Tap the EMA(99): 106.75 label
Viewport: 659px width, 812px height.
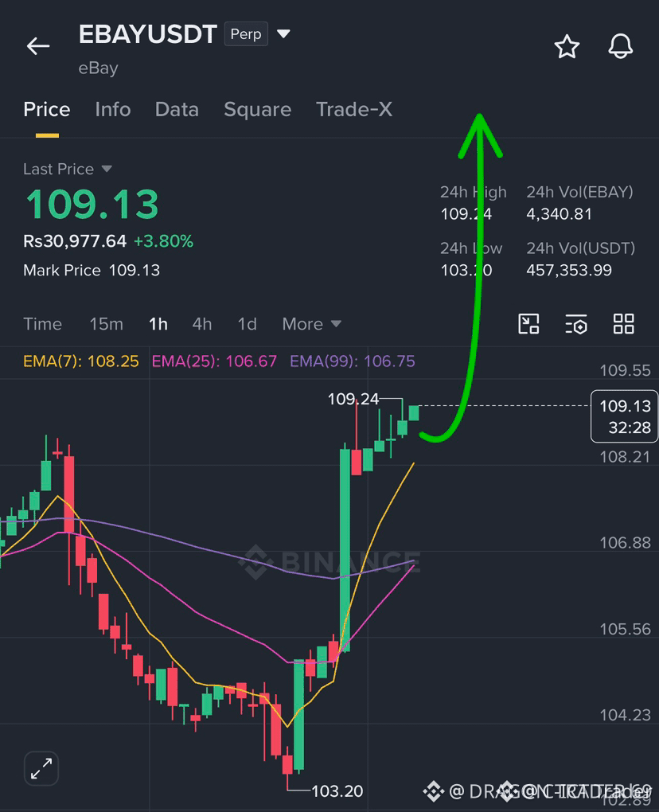353,361
